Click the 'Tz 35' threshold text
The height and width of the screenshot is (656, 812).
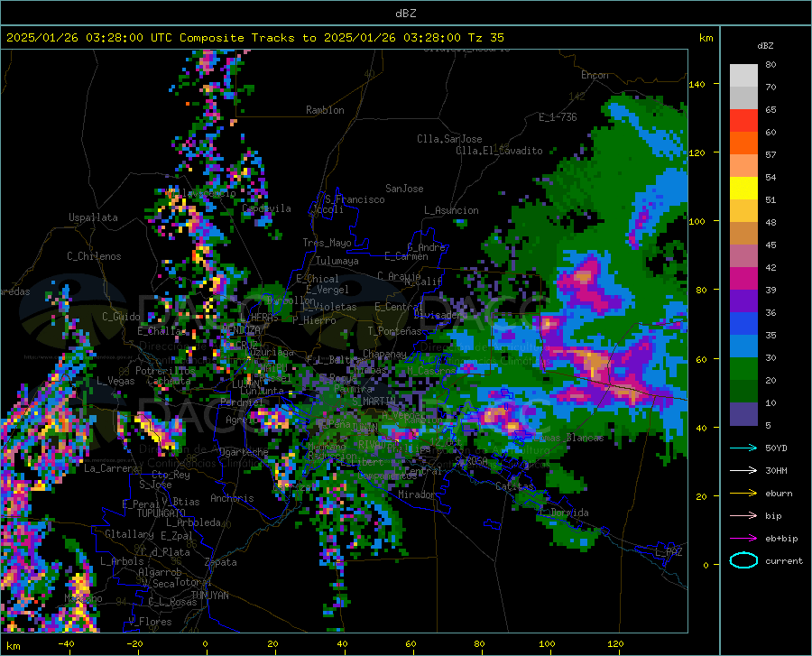tap(485, 38)
